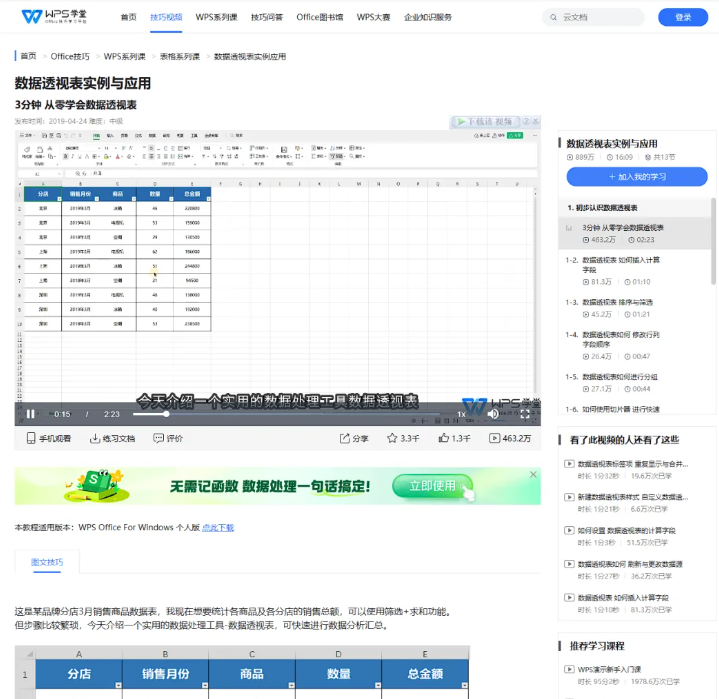This screenshot has width=719, height=699.
Task: Click the 点此下载 download link
Action: pos(218,527)
